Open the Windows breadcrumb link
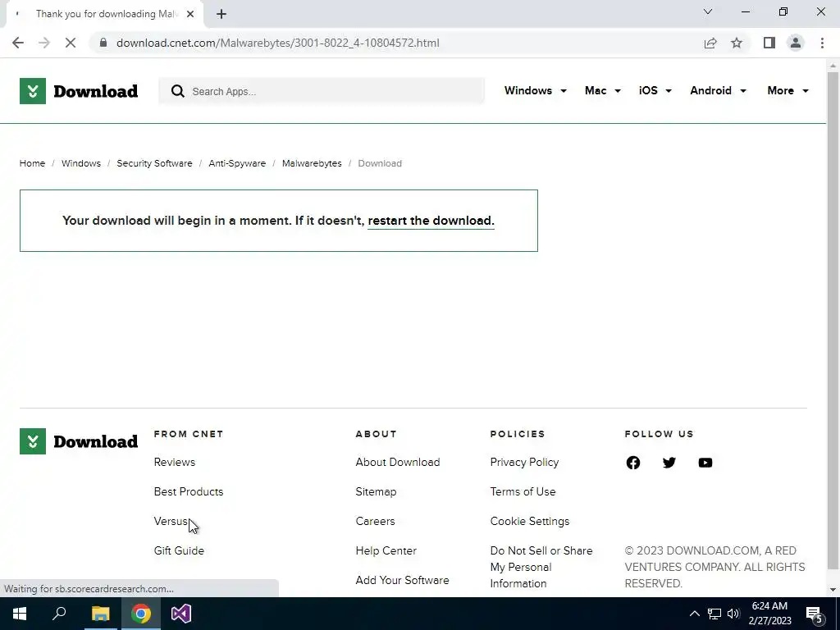The height and width of the screenshot is (630, 840). pos(81,163)
